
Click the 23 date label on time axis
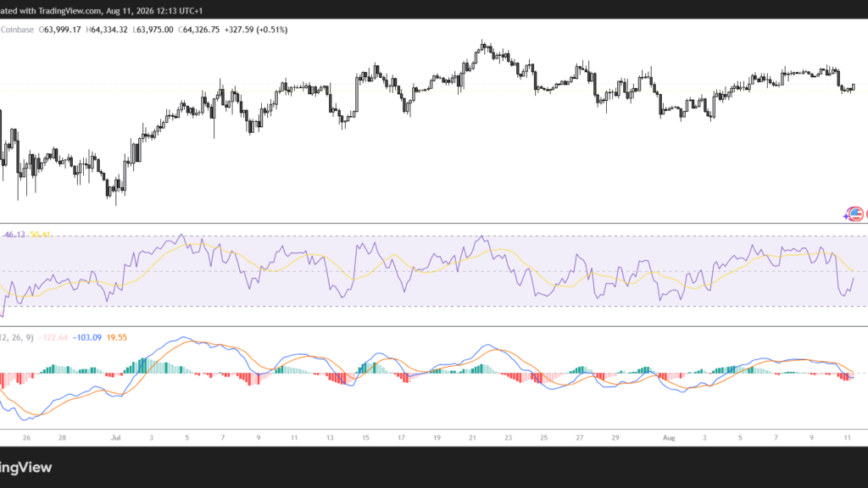point(509,438)
